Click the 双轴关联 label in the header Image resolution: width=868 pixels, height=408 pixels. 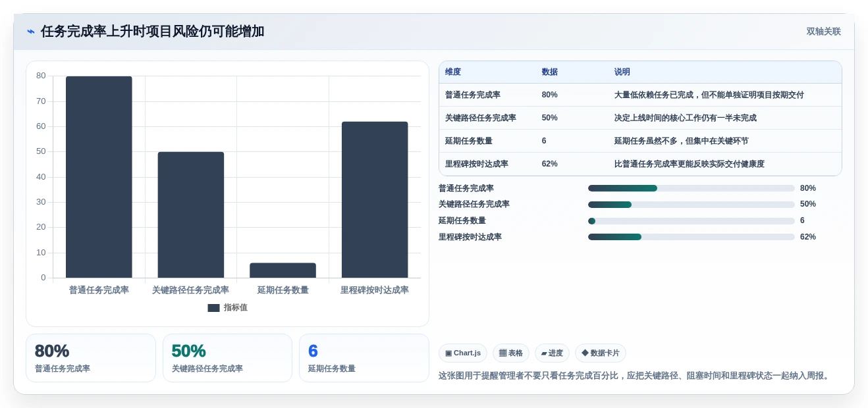(823, 32)
